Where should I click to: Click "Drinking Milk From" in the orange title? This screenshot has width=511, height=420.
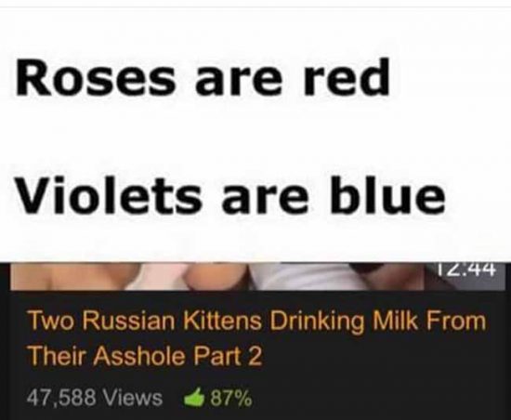pos(377,322)
